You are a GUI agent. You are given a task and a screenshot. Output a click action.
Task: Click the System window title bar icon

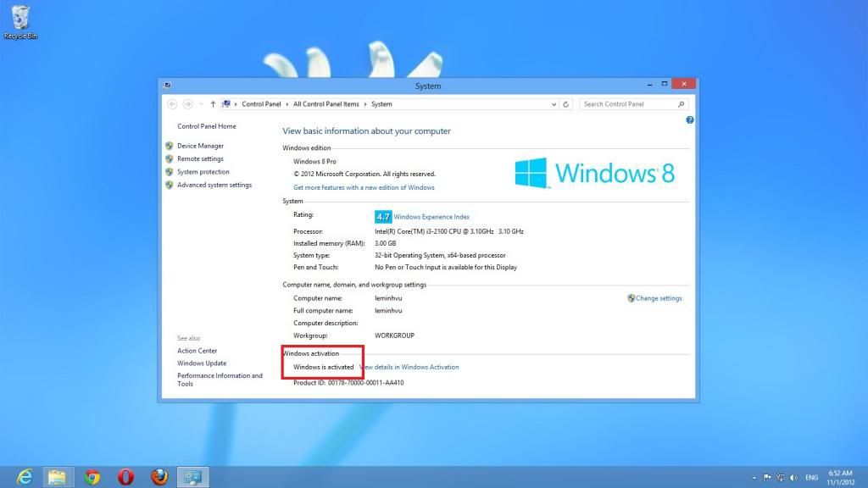[x=167, y=86]
